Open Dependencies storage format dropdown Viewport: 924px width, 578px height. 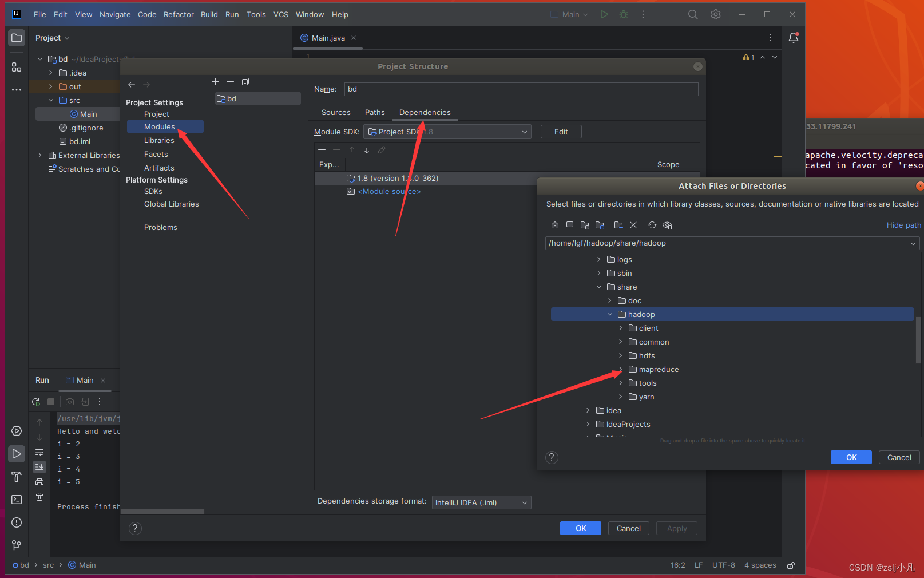pyautogui.click(x=482, y=503)
